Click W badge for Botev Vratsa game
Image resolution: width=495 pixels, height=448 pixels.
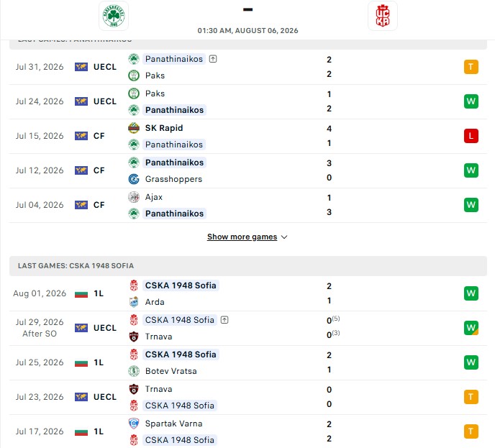point(471,362)
